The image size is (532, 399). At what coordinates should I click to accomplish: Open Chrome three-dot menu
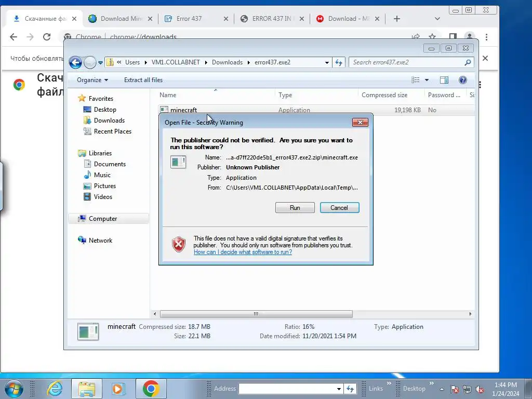[486, 37]
